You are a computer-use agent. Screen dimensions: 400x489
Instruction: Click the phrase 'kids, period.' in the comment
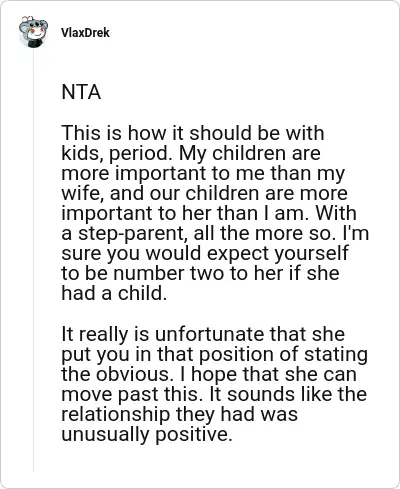pyautogui.click(x=118, y=153)
